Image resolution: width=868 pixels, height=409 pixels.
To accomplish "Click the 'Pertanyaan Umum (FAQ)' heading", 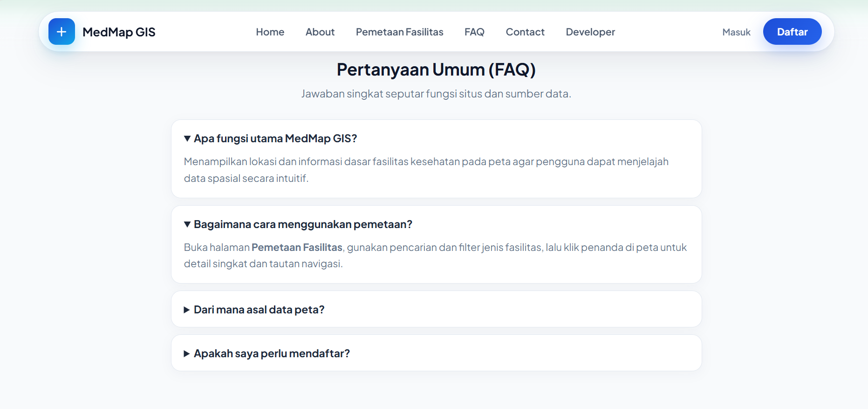I will click(436, 69).
